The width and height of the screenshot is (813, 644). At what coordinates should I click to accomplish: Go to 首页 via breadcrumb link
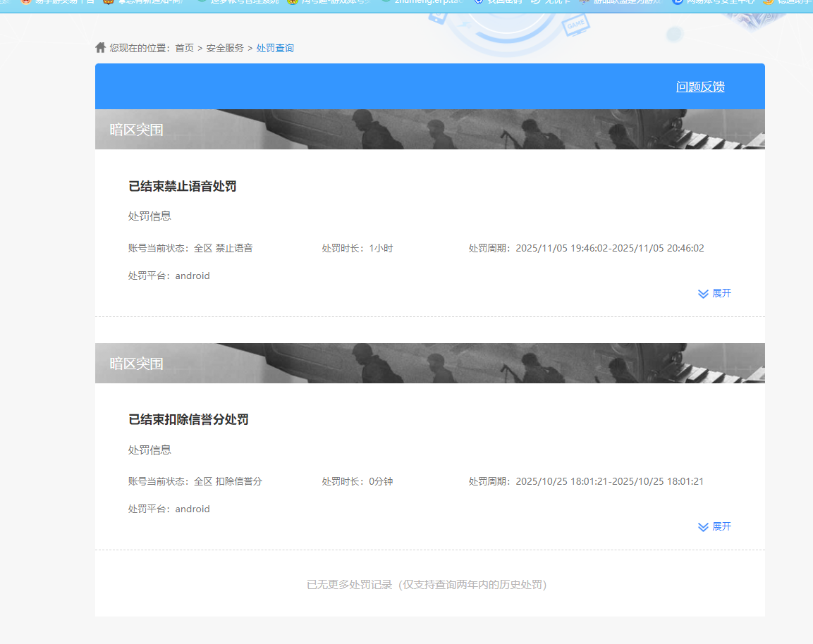(x=185, y=48)
